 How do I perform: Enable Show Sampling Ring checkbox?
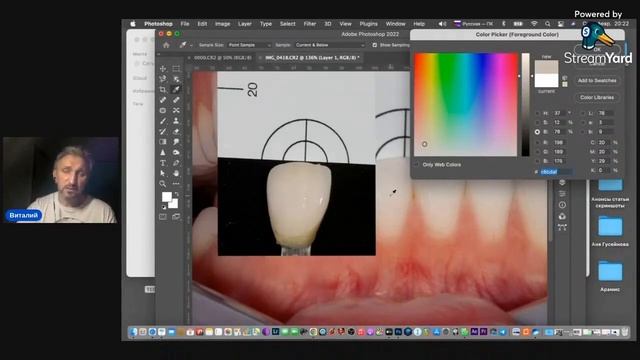[x=374, y=45]
